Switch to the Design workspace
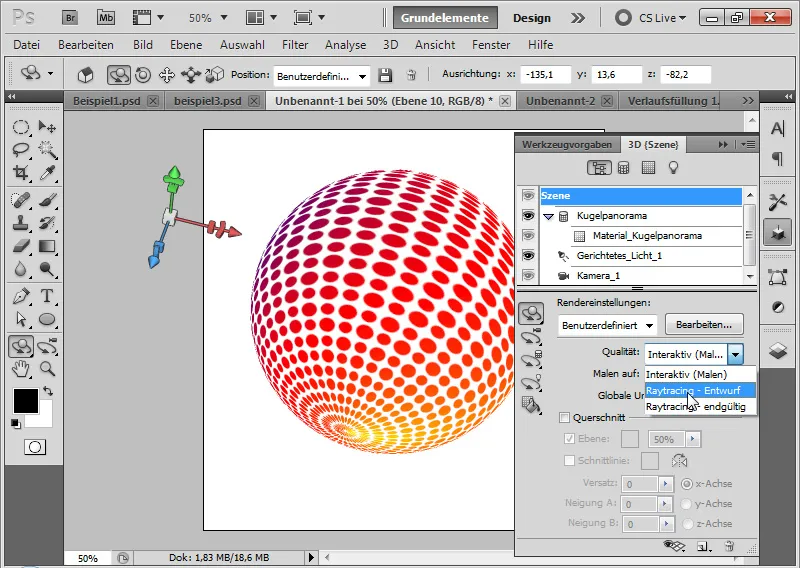Image resolution: width=800 pixels, height=568 pixels. click(532, 18)
